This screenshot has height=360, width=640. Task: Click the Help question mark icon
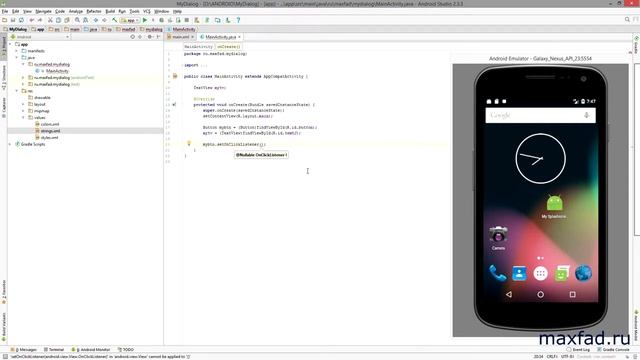238,20
